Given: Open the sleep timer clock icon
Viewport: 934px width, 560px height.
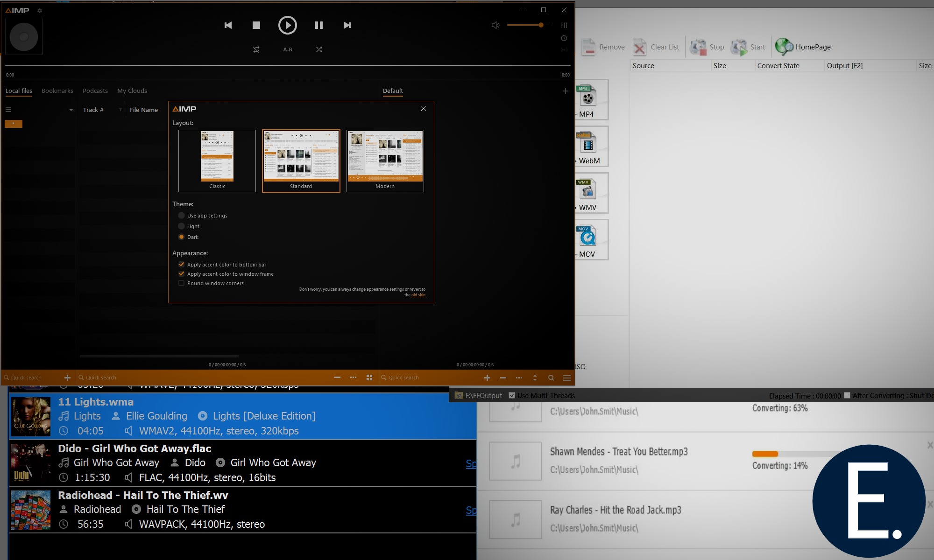Looking at the screenshot, I should [564, 38].
